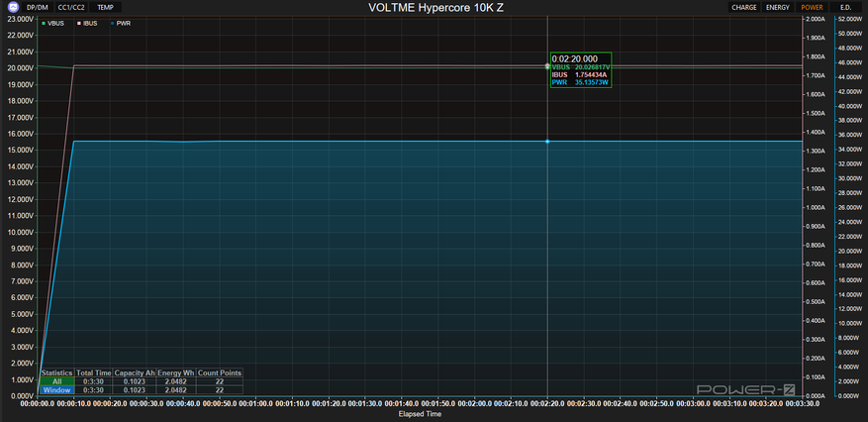This screenshot has width=868, height=422.
Task: Click the blue PWR legend swatch
Action: pyautogui.click(x=113, y=23)
